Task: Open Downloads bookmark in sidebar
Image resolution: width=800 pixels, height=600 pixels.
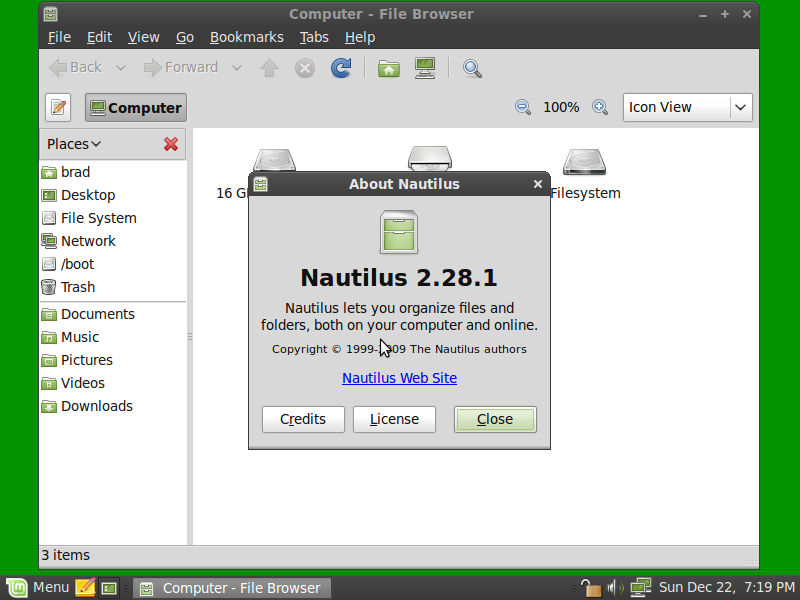Action: click(x=113, y=406)
